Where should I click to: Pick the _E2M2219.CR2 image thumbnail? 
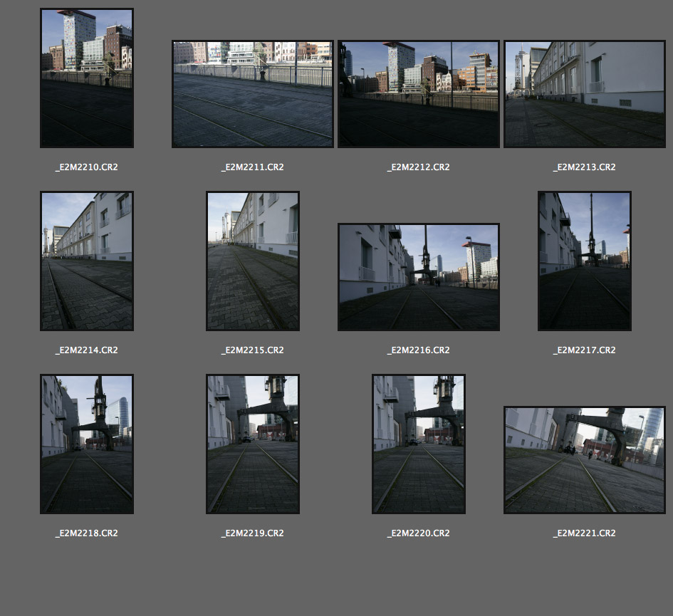click(x=252, y=444)
